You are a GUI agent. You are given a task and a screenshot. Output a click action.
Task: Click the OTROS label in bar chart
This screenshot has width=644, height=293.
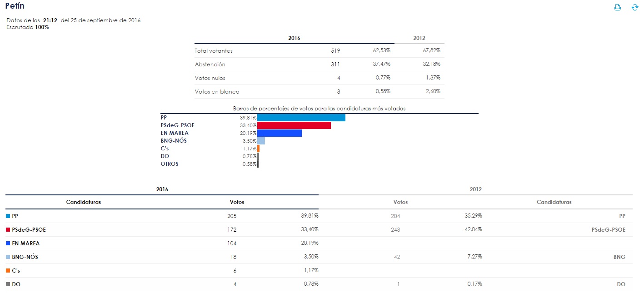click(x=170, y=164)
